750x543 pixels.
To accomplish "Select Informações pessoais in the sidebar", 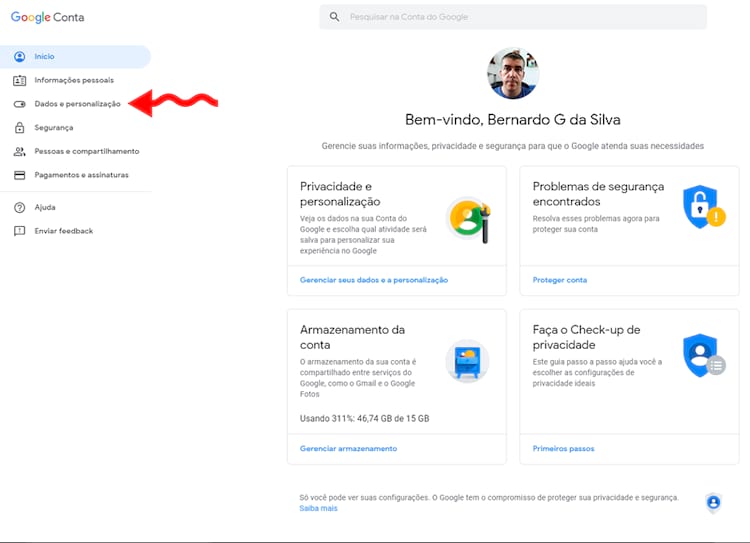I will click(x=74, y=80).
